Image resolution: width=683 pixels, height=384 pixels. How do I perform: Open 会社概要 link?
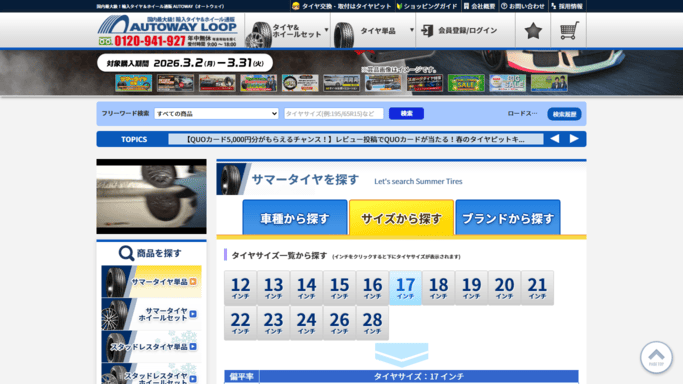pos(479,6)
